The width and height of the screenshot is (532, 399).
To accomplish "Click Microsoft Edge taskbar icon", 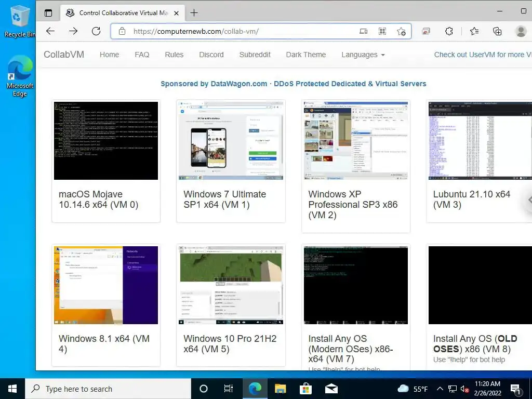I will (x=255, y=389).
